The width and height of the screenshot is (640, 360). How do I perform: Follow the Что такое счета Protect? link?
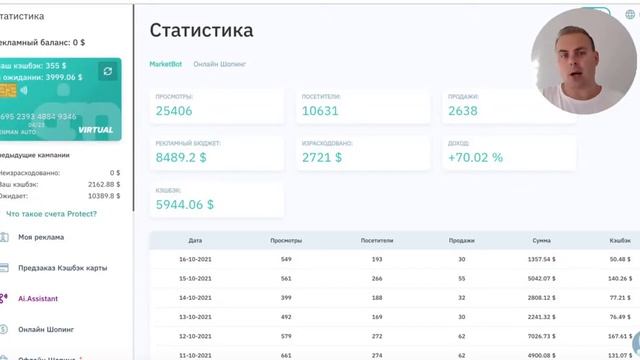51,214
